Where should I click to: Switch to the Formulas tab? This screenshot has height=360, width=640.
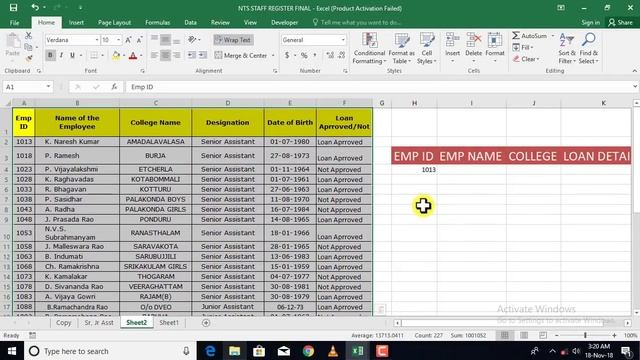tap(157, 22)
